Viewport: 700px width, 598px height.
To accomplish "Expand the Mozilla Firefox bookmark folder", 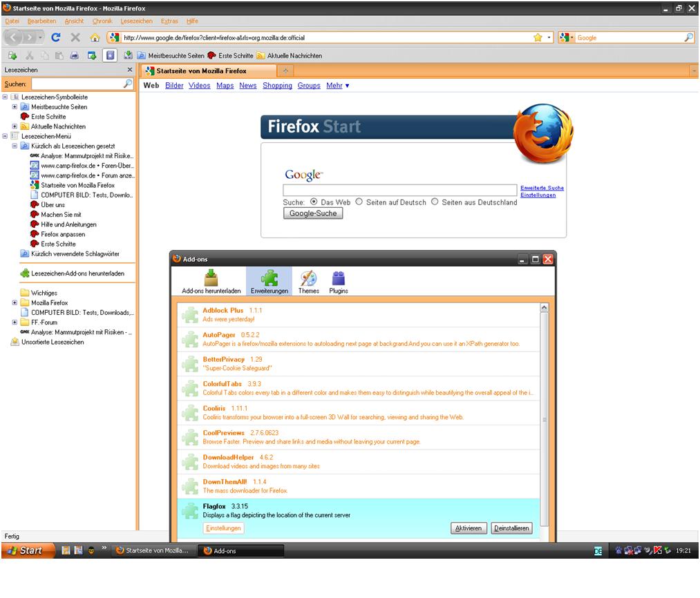I will (x=15, y=302).
